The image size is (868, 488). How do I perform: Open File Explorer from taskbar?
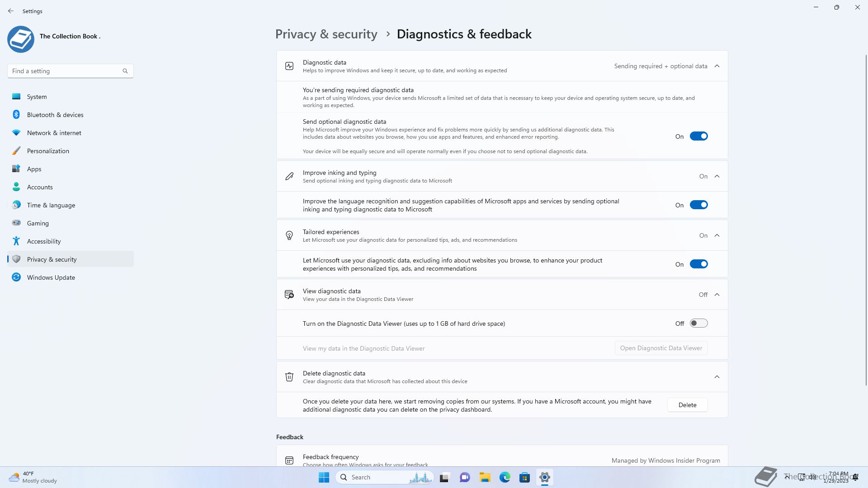(485, 478)
